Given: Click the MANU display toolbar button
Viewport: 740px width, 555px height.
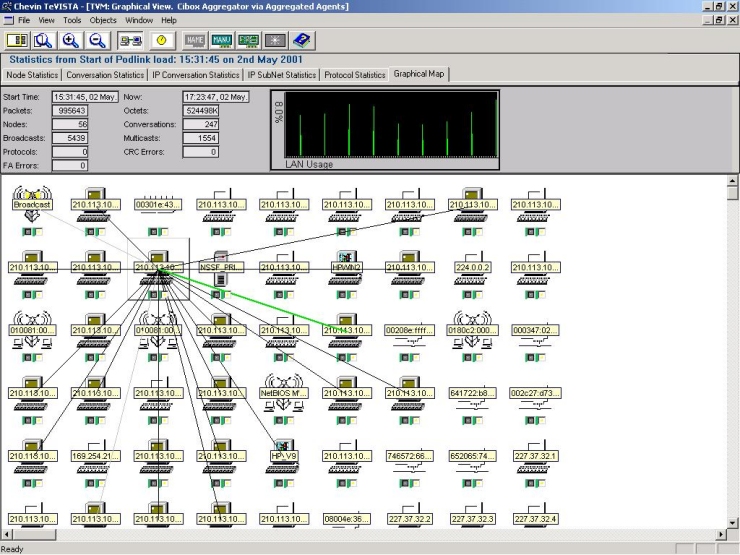Looking at the screenshot, I should point(221,41).
